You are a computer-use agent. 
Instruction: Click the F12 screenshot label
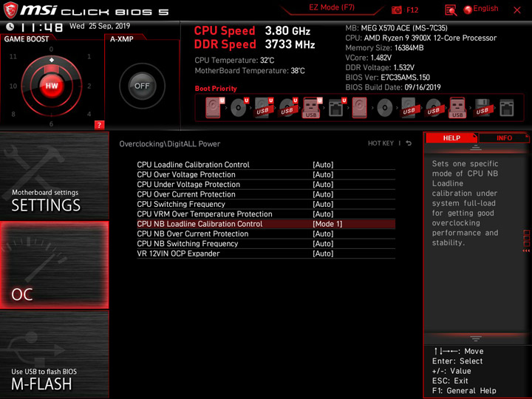(x=412, y=10)
